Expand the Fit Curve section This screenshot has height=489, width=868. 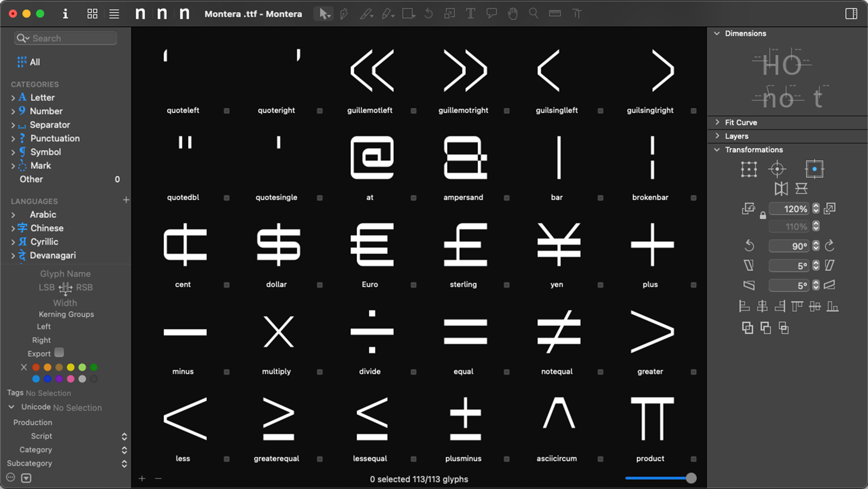pyautogui.click(x=717, y=122)
